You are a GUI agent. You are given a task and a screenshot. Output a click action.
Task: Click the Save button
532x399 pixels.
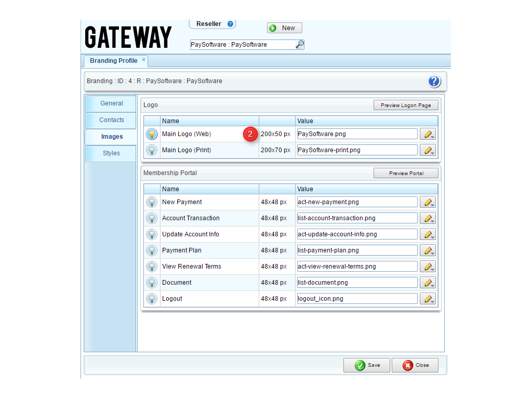coord(366,365)
